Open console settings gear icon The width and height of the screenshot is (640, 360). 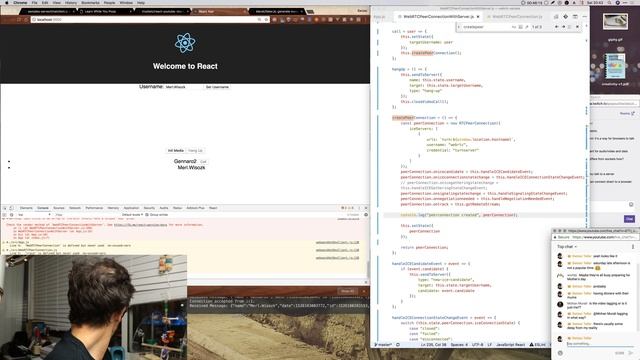pos(366,215)
